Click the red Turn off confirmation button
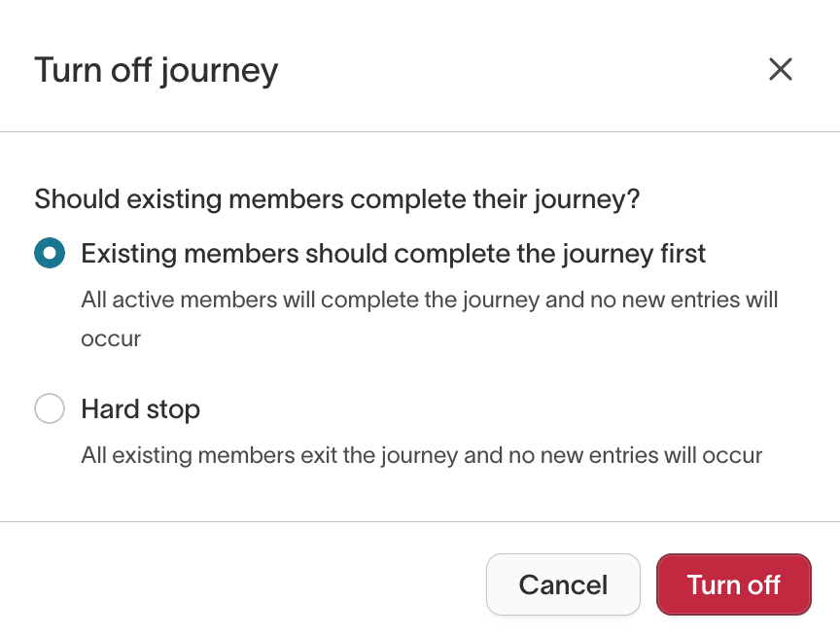This screenshot has width=840, height=636. 734,584
